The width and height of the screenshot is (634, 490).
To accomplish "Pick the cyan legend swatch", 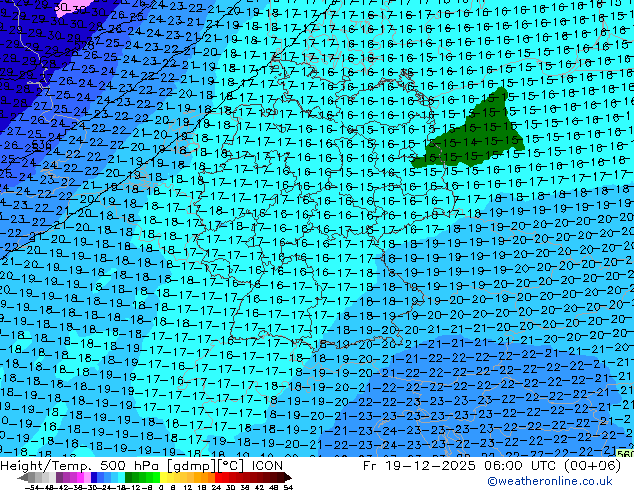I will tap(121, 477).
